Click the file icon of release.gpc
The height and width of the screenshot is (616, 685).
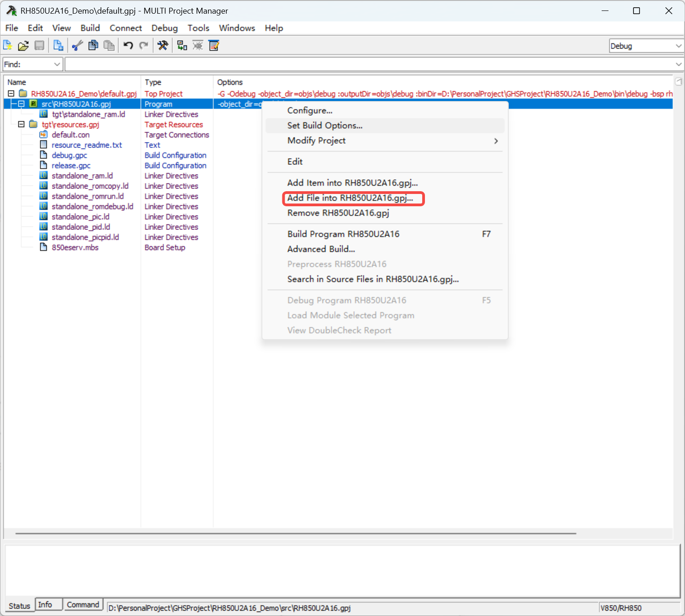pyautogui.click(x=44, y=165)
